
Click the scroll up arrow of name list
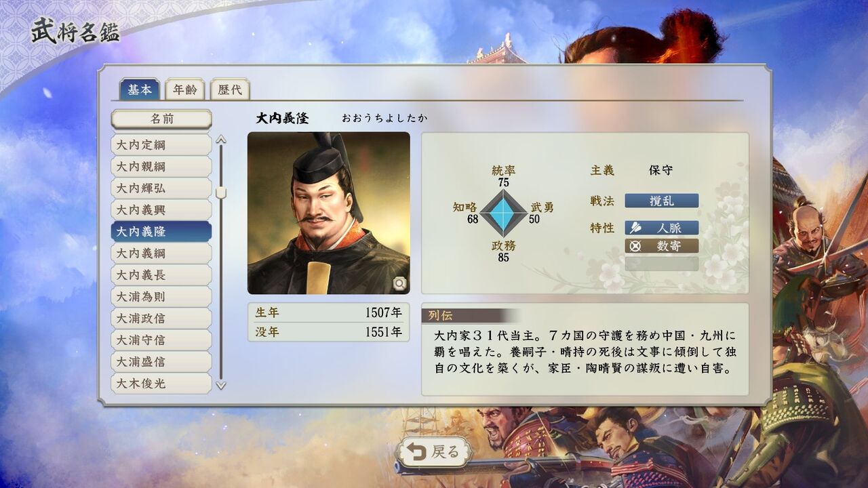click(x=220, y=140)
